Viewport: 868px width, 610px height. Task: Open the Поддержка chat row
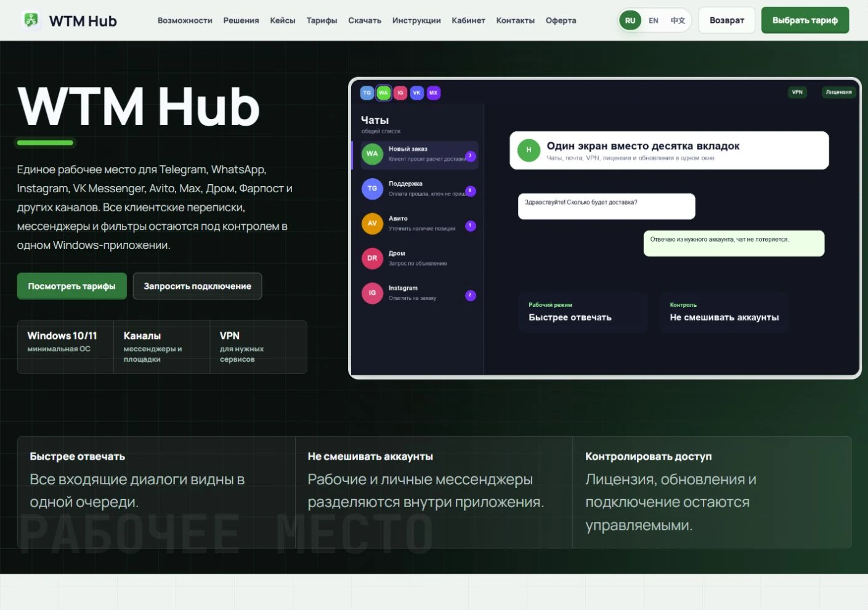(x=419, y=189)
